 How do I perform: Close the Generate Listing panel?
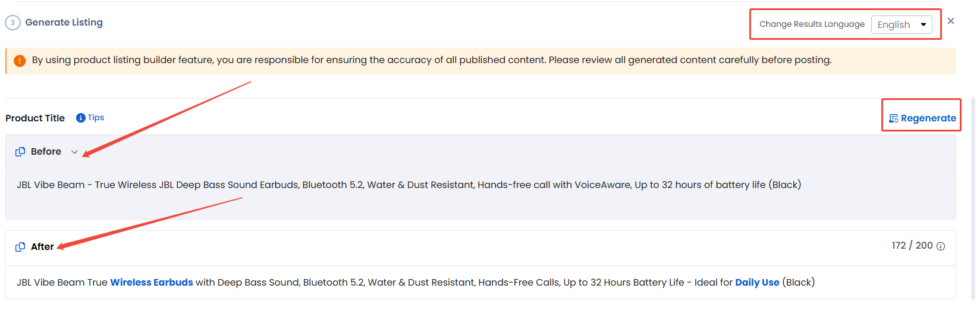pos(951,21)
